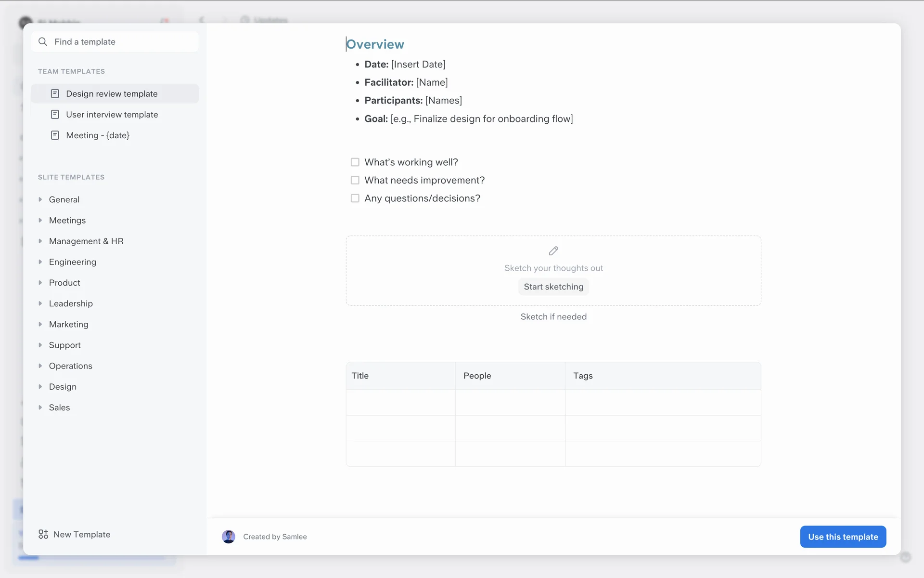Viewport: 924px width, 578px height.
Task: Check the "What's working well?" checkbox
Action: tap(355, 162)
